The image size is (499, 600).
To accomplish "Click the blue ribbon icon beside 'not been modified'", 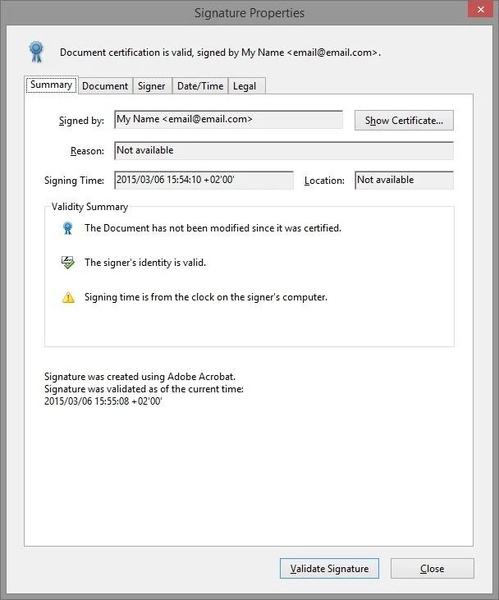I will (68, 228).
